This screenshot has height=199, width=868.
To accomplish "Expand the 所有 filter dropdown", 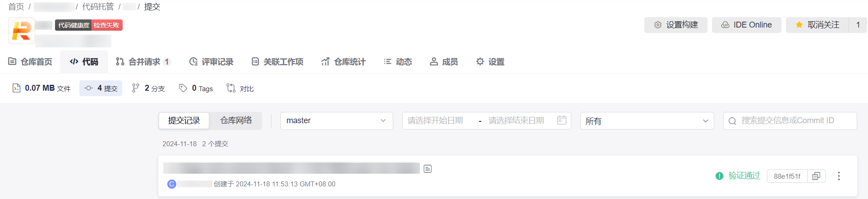I will tap(647, 120).
